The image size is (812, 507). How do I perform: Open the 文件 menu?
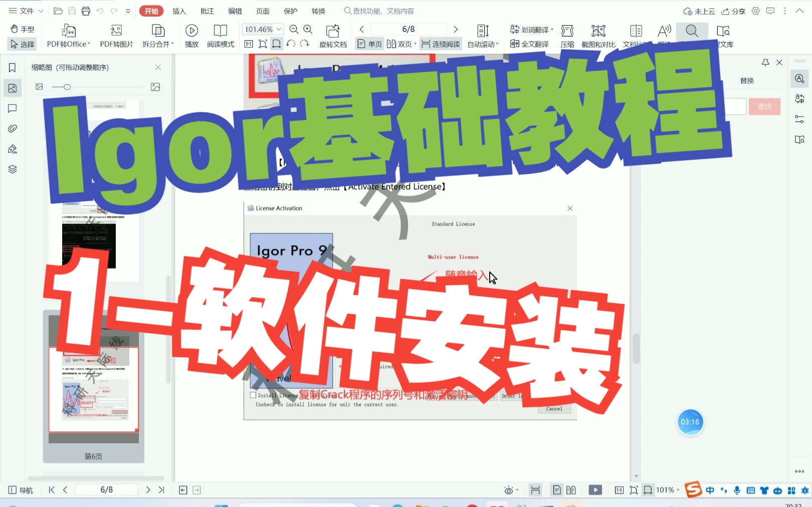[26, 11]
